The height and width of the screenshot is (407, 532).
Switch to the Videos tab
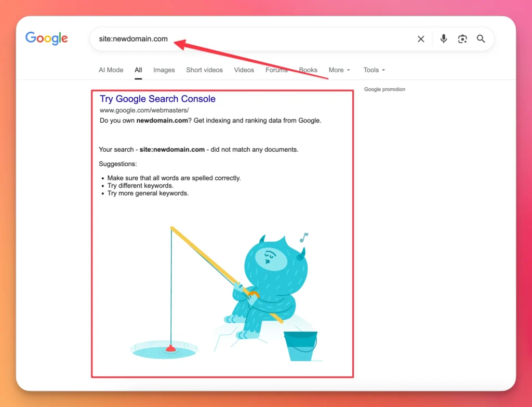tap(244, 70)
